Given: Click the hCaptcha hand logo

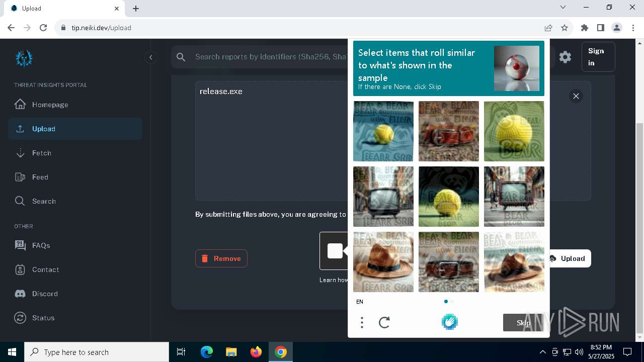Looking at the screenshot, I should (x=449, y=322).
